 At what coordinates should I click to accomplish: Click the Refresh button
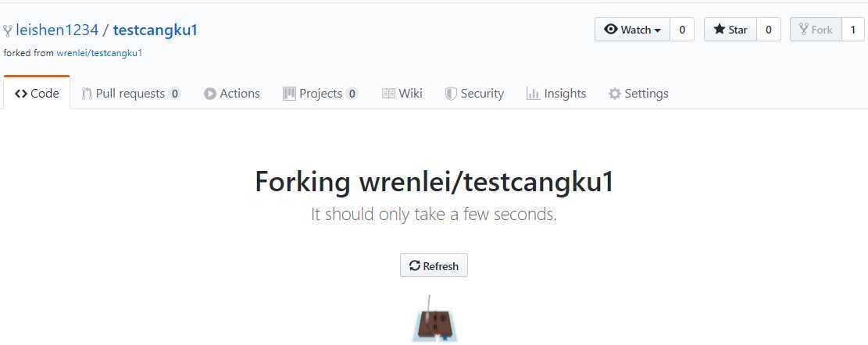[434, 265]
